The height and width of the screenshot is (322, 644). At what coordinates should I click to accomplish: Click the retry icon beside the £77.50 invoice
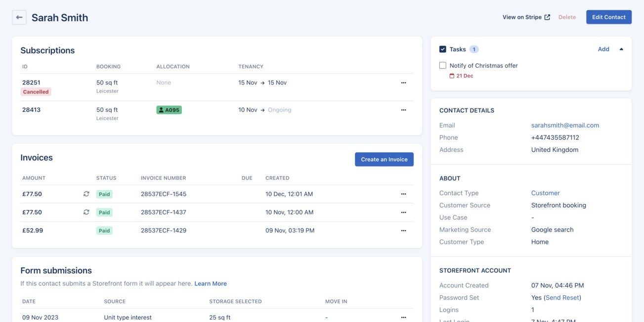(x=86, y=193)
